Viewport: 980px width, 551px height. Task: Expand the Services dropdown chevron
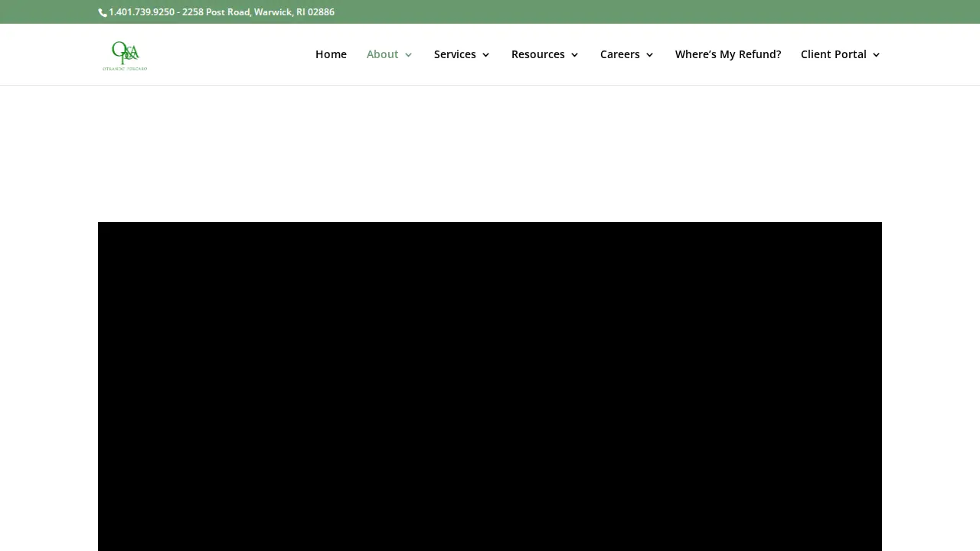pyautogui.click(x=485, y=55)
